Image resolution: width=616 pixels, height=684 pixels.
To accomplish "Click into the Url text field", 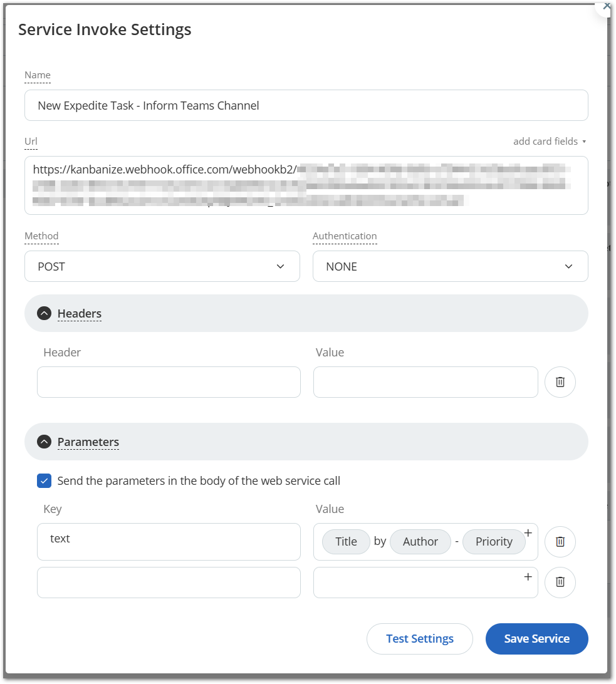I will [306, 185].
